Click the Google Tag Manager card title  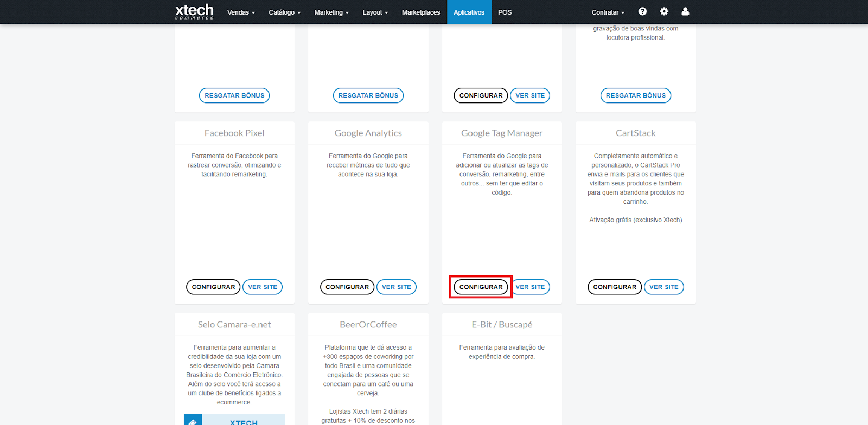coord(502,133)
